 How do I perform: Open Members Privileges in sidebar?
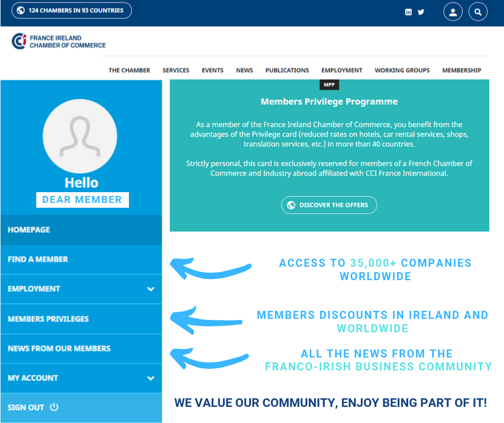click(x=48, y=319)
